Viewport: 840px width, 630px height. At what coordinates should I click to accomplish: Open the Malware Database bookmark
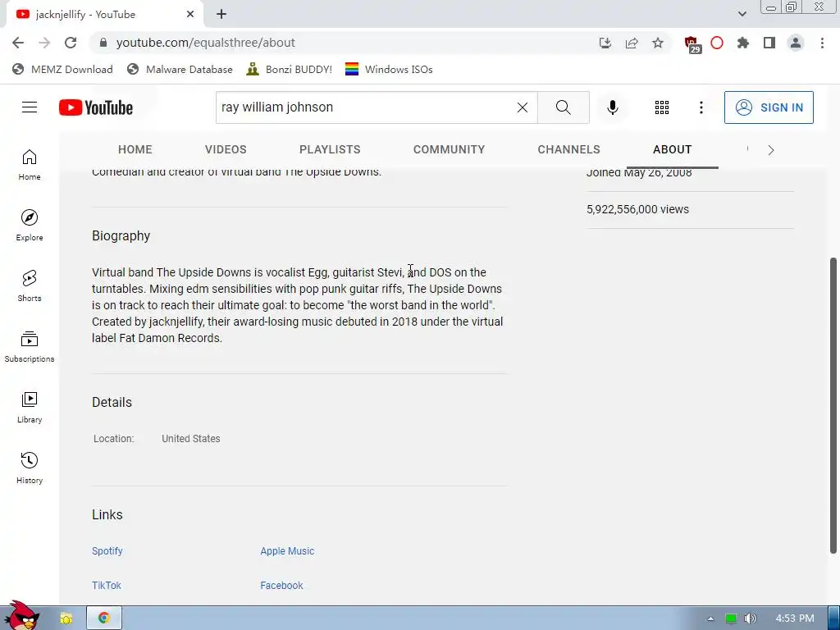180,69
